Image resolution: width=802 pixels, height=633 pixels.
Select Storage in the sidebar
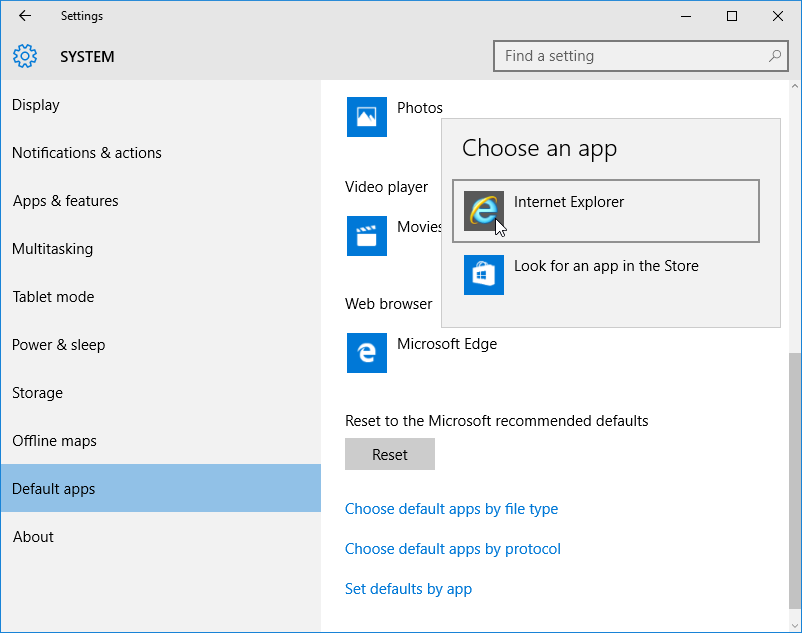tap(161, 393)
